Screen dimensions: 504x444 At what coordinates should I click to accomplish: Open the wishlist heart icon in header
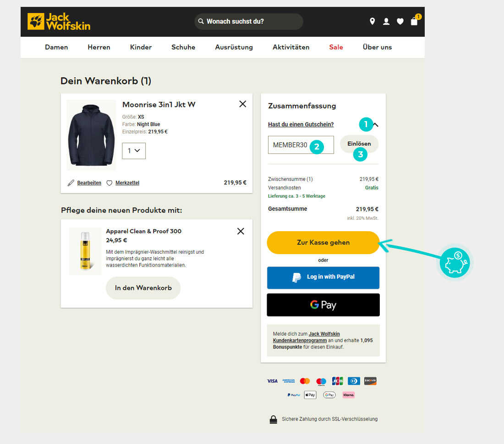click(400, 22)
